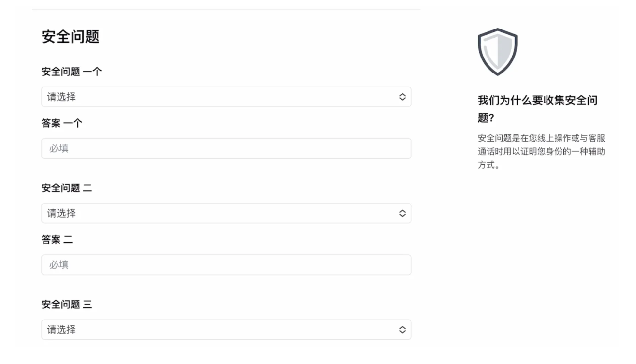This screenshot has height=364, width=636.
Task: Open the 安全问题 一个 请选择 dropdown
Action: pyautogui.click(x=226, y=97)
